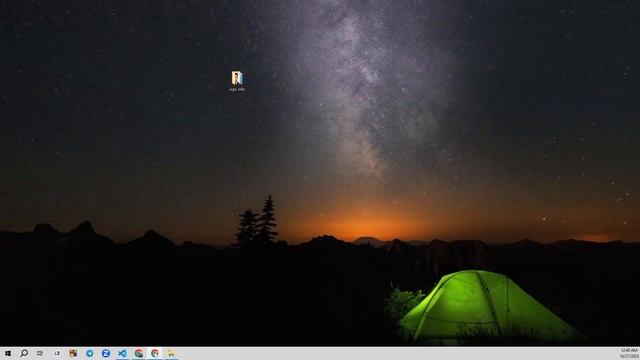Switch to Visual Studio Code in taskbar
The image size is (640, 360).
pos(122,353)
